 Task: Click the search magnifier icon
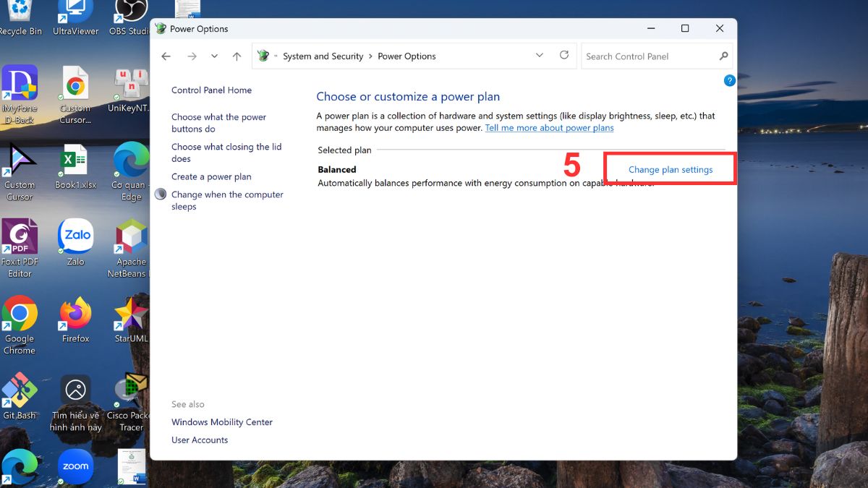[x=723, y=56]
